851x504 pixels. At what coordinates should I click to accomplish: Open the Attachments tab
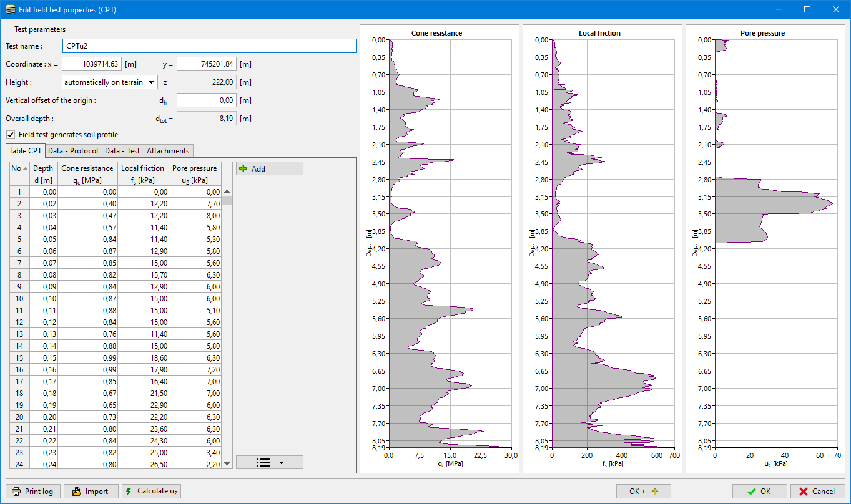click(168, 150)
